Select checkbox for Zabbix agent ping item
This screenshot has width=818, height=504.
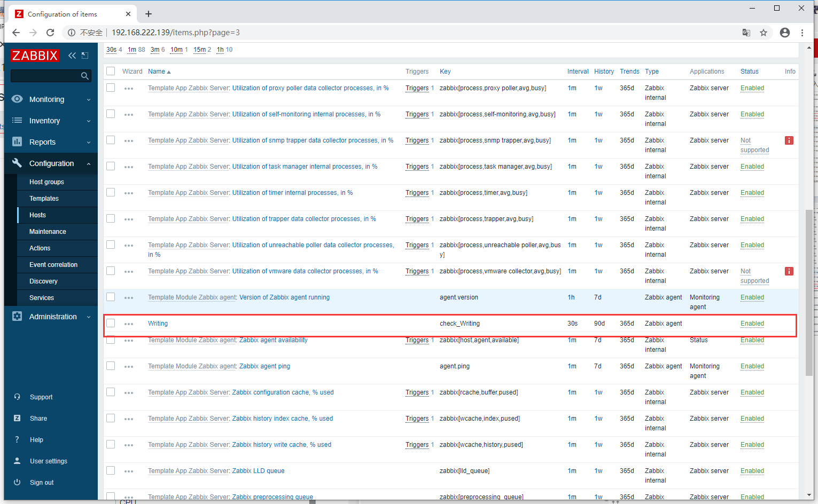point(111,366)
